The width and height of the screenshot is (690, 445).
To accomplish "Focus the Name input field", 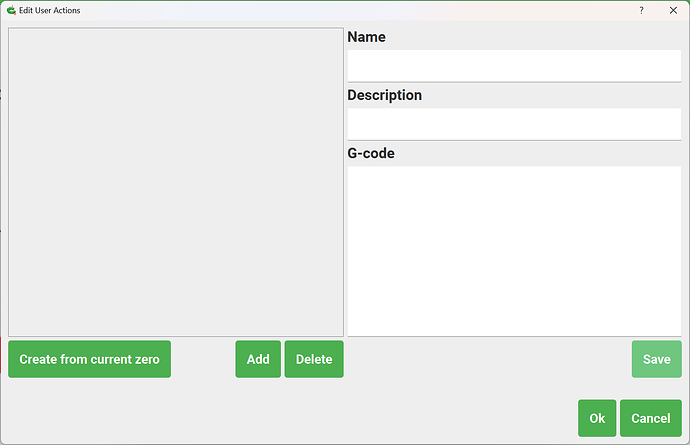I will [513, 65].
